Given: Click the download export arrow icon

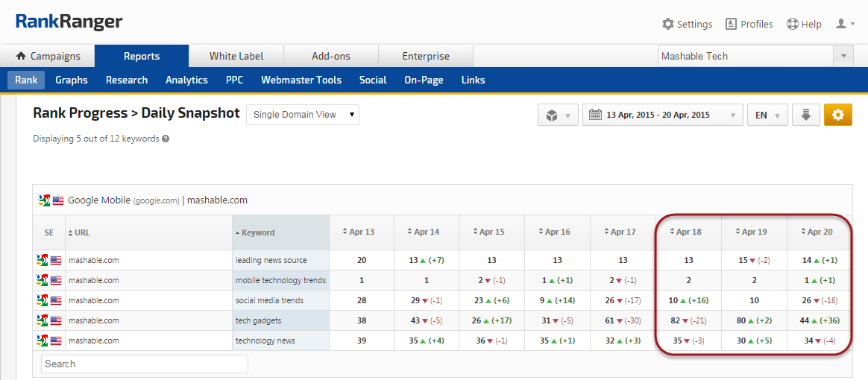Looking at the screenshot, I should point(805,115).
